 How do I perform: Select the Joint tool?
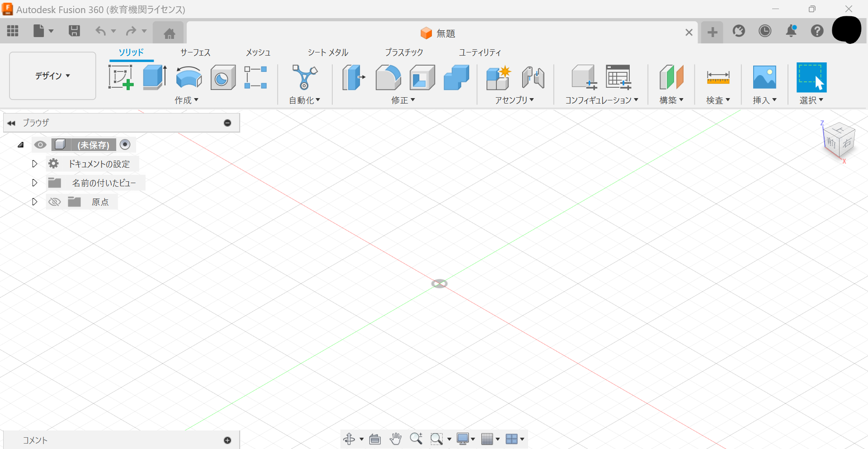point(533,77)
